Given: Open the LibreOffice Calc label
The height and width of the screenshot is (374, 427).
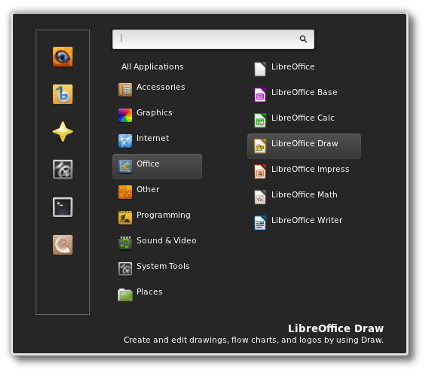Looking at the screenshot, I should [303, 118].
